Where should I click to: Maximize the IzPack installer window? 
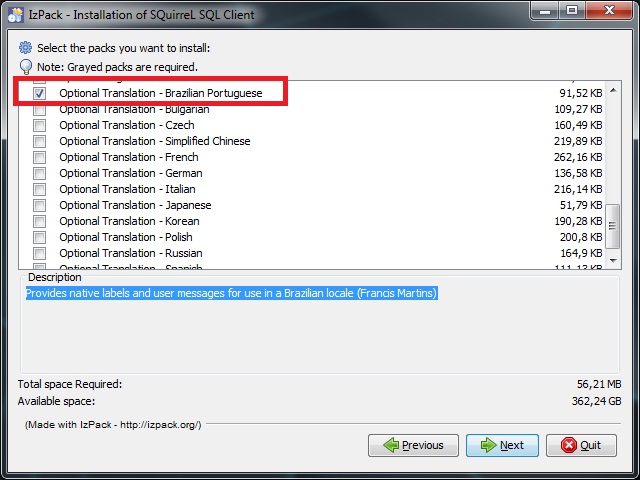(x=572, y=11)
